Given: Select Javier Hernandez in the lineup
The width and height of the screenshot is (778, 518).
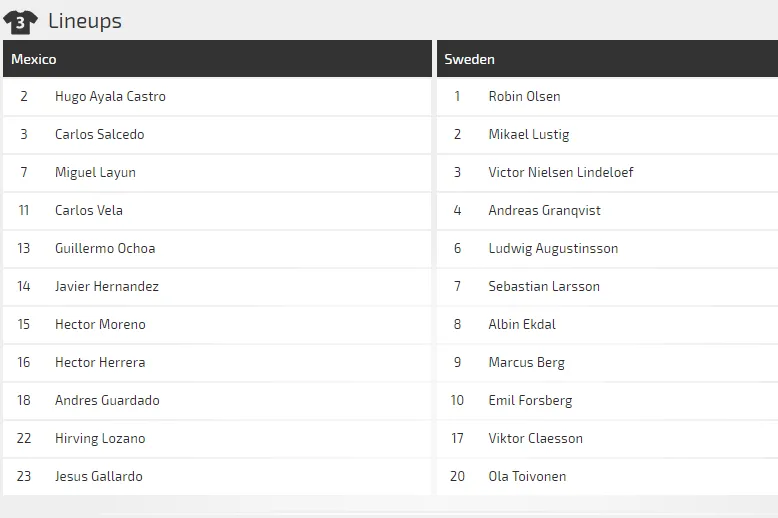Looking at the screenshot, I should [x=106, y=287].
